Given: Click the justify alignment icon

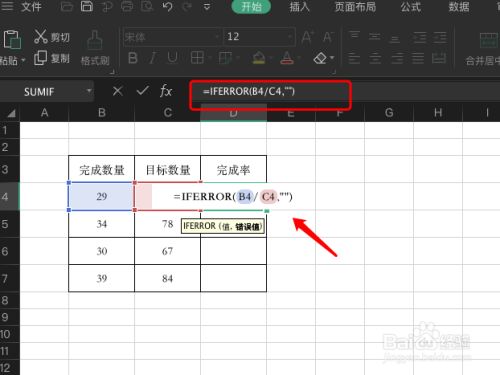Looking at the screenshot, I should [418, 59].
